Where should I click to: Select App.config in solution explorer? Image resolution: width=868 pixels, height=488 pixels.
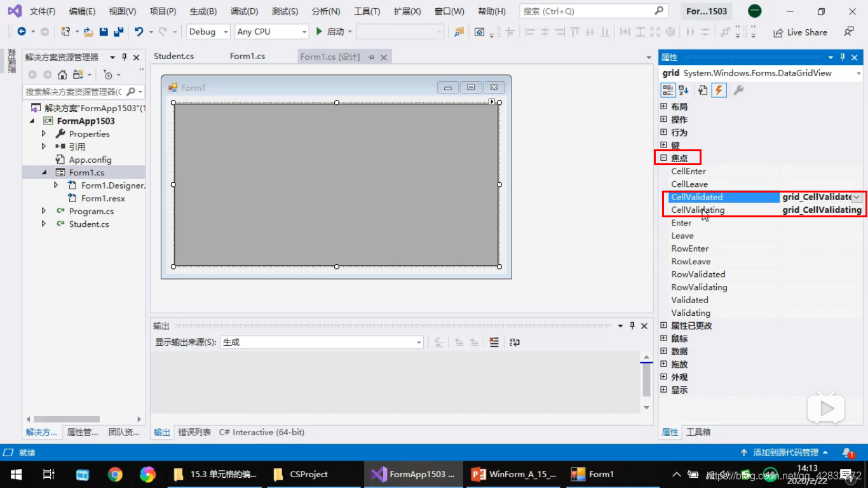[90, 159]
